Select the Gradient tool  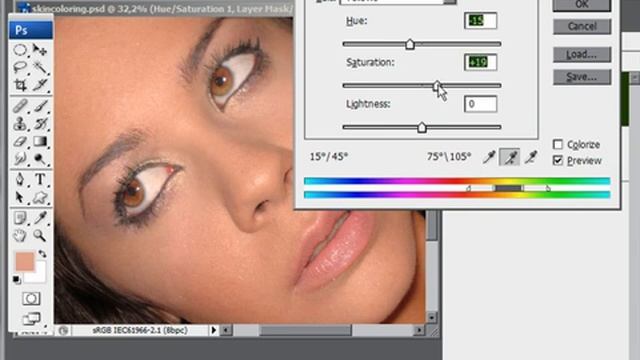(40, 141)
